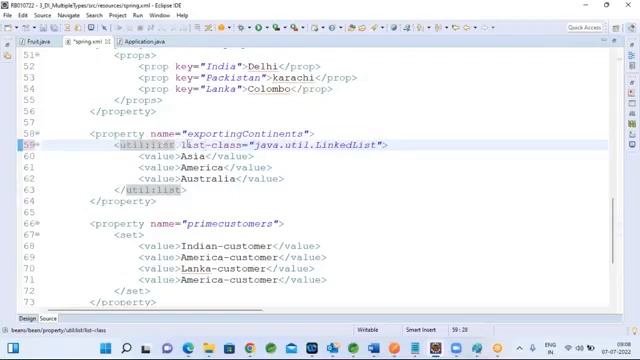640x360 pixels.
Task: Switch to the Source view tab
Action: 48,318
